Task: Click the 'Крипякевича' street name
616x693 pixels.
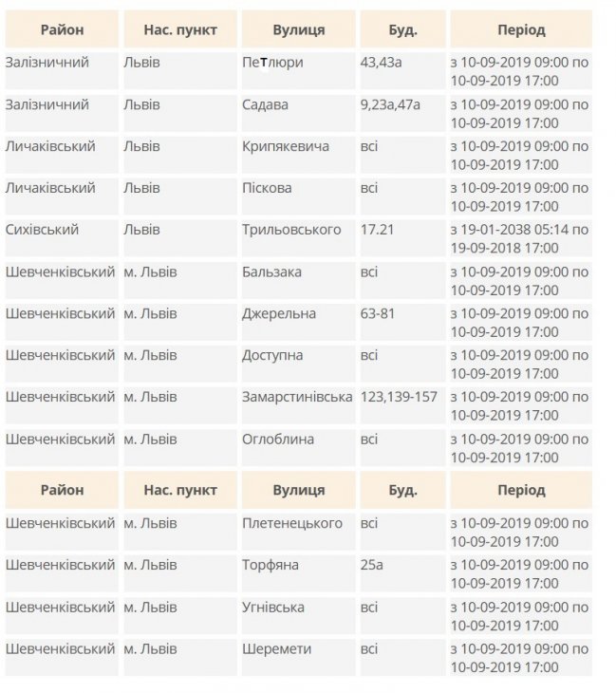Action: click(286, 146)
